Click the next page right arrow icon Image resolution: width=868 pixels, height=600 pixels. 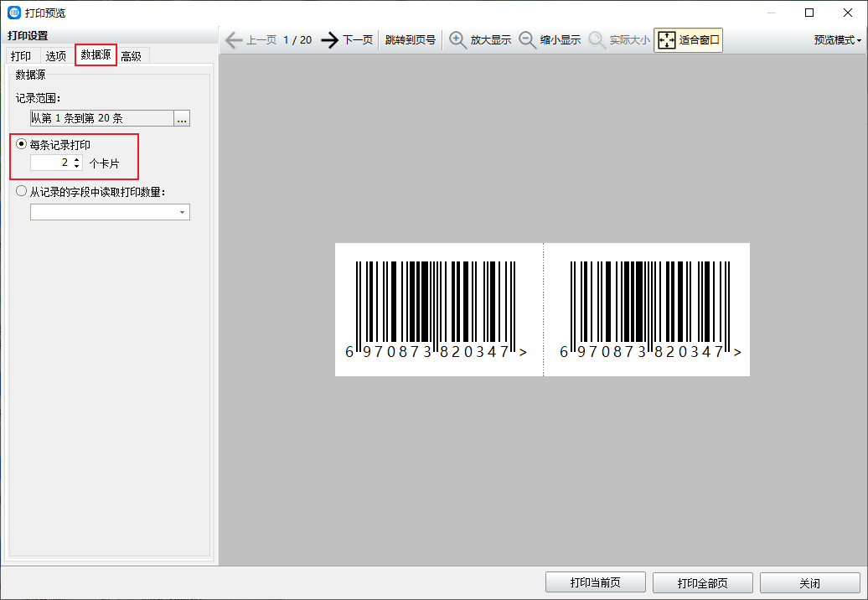(x=330, y=40)
